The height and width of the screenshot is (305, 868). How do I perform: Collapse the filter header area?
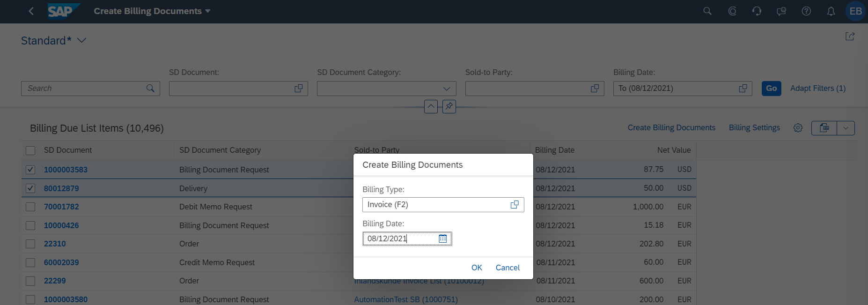tap(431, 106)
